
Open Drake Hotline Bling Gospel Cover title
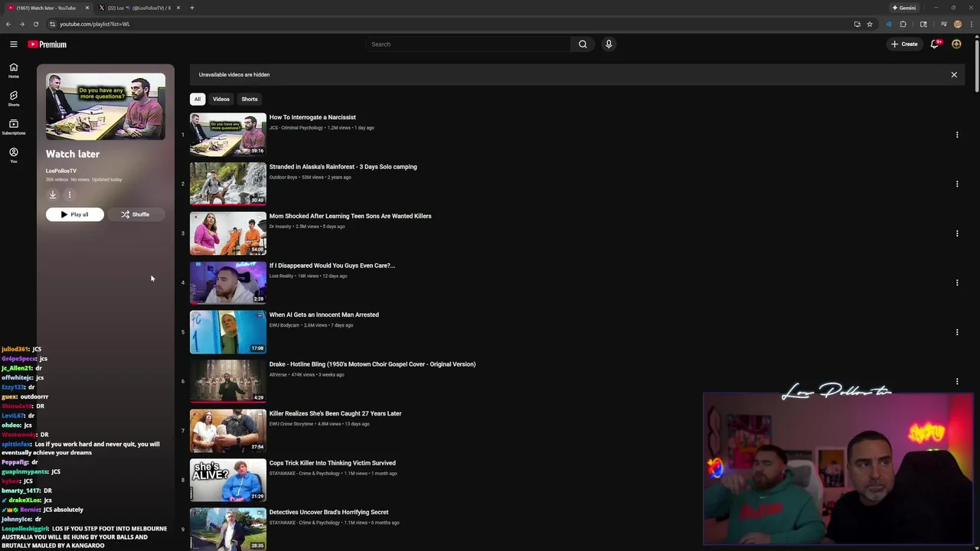pyautogui.click(x=372, y=364)
